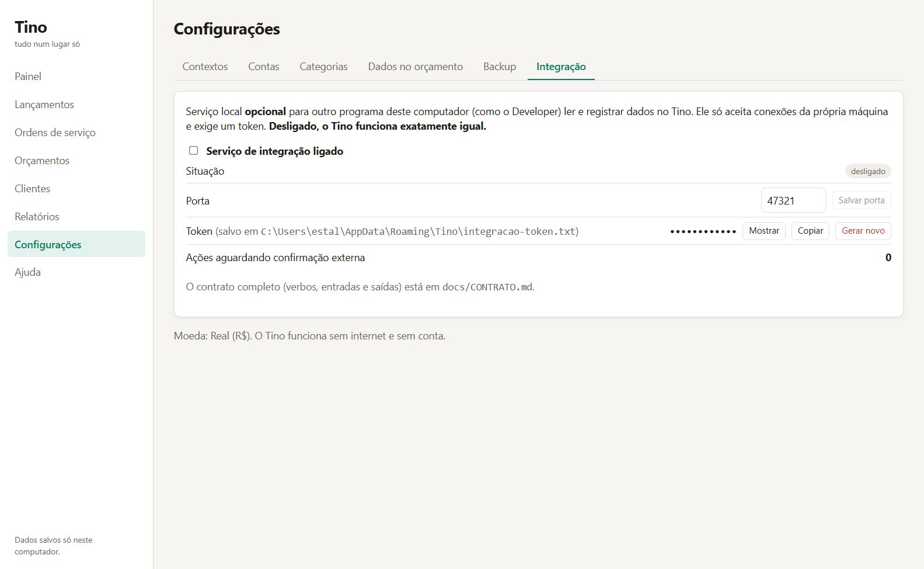Click the 'Dados salvos só neste computador' note
The width and height of the screenshot is (924, 569).
[54, 546]
